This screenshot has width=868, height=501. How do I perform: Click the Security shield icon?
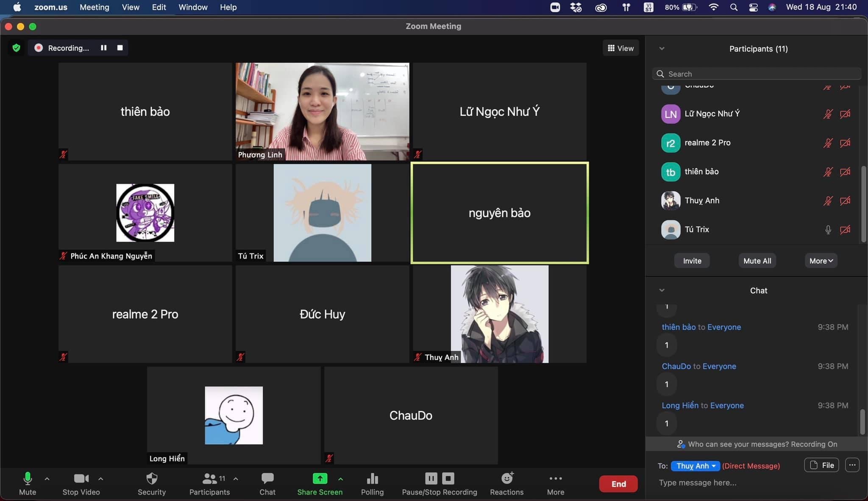(x=151, y=479)
